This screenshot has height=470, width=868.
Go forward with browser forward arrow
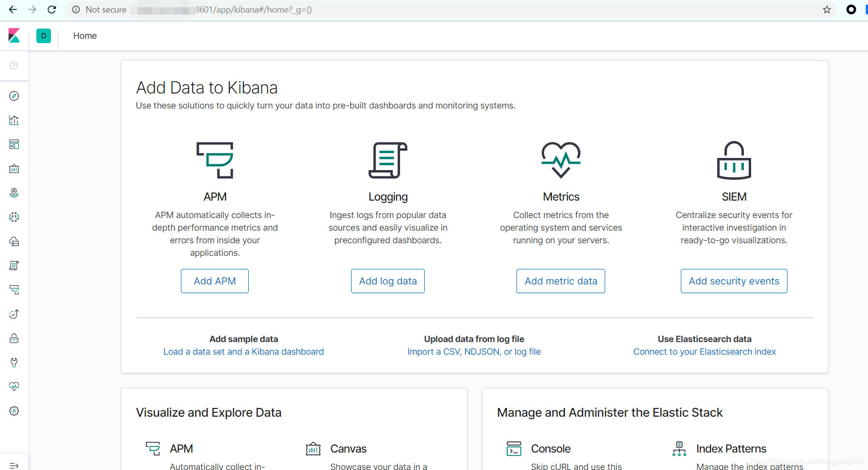pyautogui.click(x=32, y=10)
